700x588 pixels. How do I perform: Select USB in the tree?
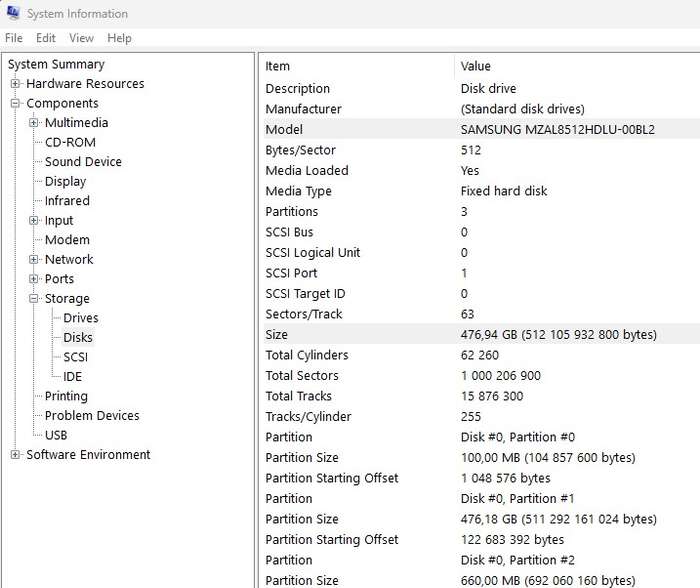(x=56, y=435)
